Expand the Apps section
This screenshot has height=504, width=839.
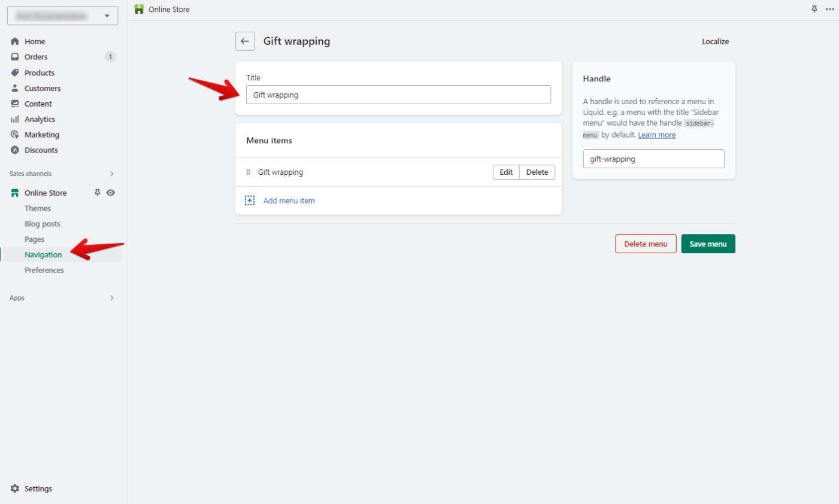tap(111, 297)
